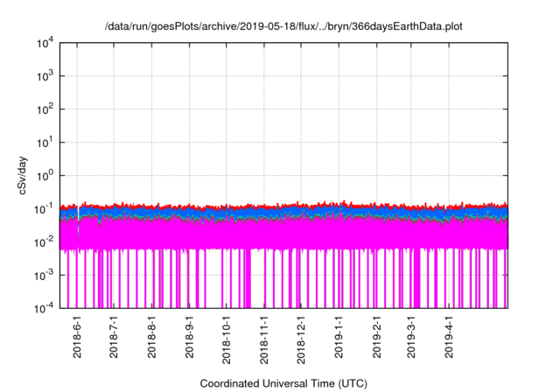Click the 10^1 y-axis tick label
Screen dimensions: 560x392
45,143
